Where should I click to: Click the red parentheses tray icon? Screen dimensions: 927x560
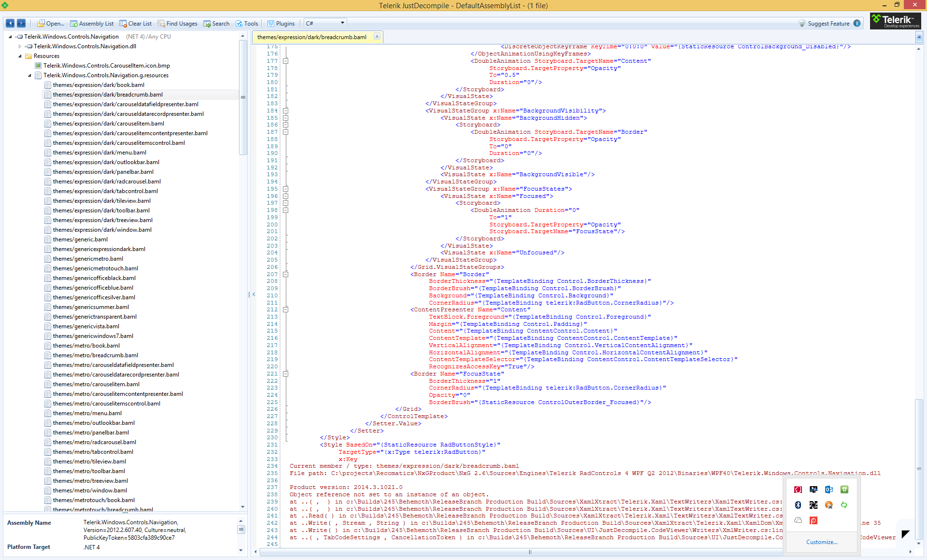pyautogui.click(x=798, y=490)
